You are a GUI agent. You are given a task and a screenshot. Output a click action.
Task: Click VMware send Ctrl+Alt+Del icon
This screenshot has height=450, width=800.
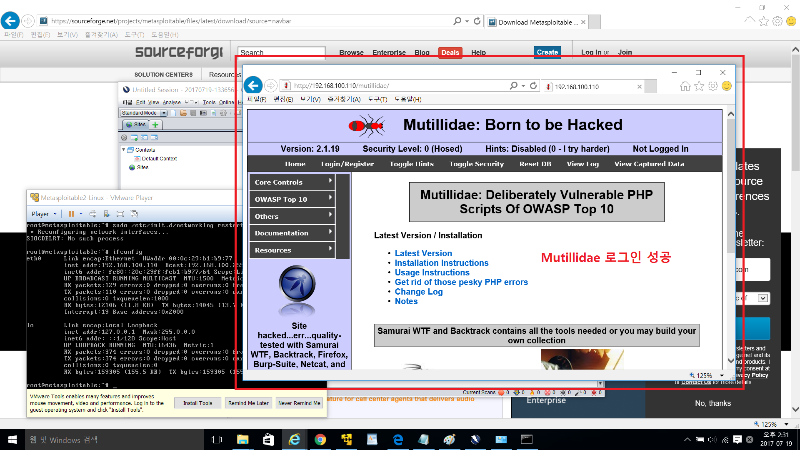(92, 214)
